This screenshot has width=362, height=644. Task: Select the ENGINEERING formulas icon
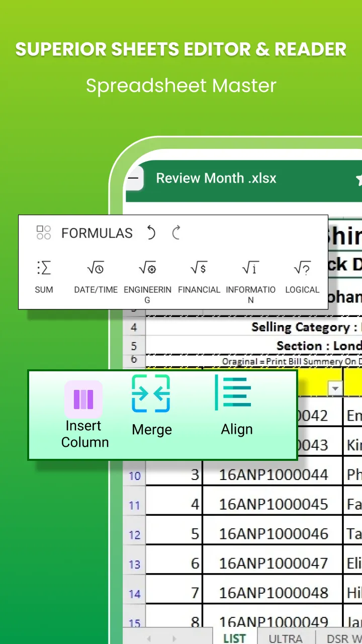(x=147, y=268)
